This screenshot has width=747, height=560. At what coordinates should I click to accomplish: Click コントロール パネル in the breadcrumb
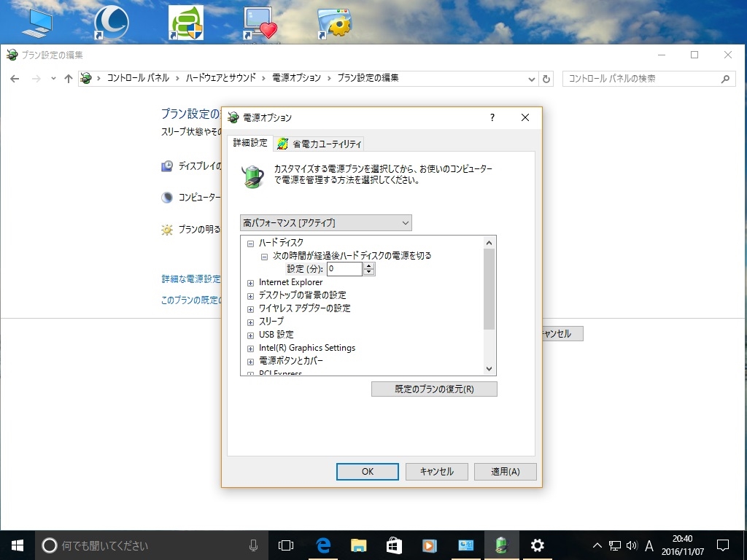coord(138,78)
